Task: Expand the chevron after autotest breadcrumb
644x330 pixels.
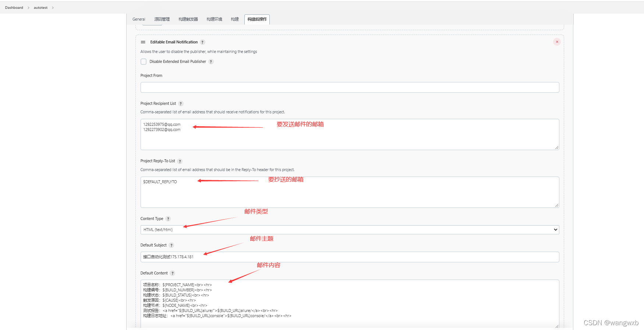Action: pos(53,8)
